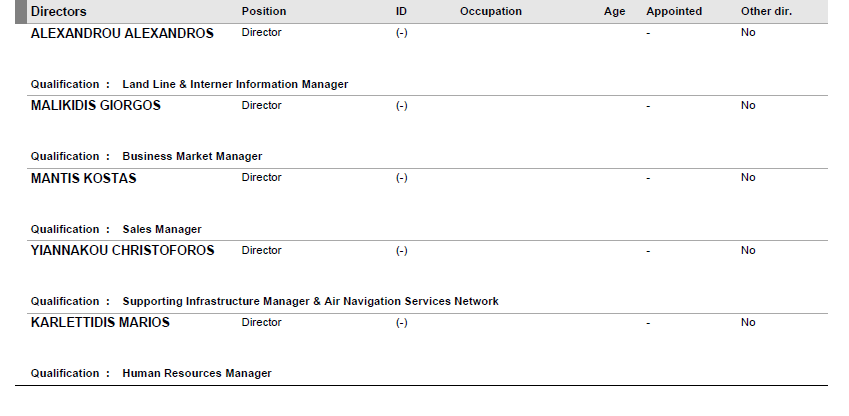849x416 pixels.
Task: Click Supporting Infrastructure Manager qualification text
Action: (x=310, y=301)
